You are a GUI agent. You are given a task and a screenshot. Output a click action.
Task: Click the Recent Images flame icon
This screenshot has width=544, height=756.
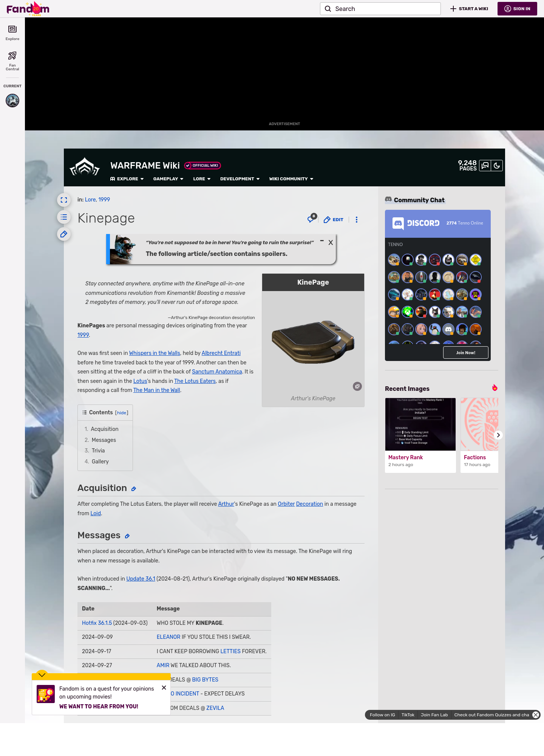495,388
